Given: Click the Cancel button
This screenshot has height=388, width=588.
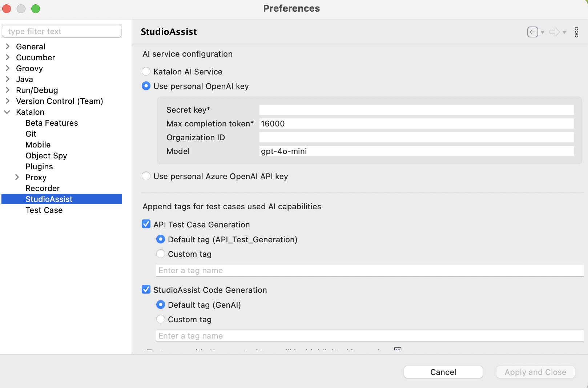Looking at the screenshot, I should coord(443,372).
